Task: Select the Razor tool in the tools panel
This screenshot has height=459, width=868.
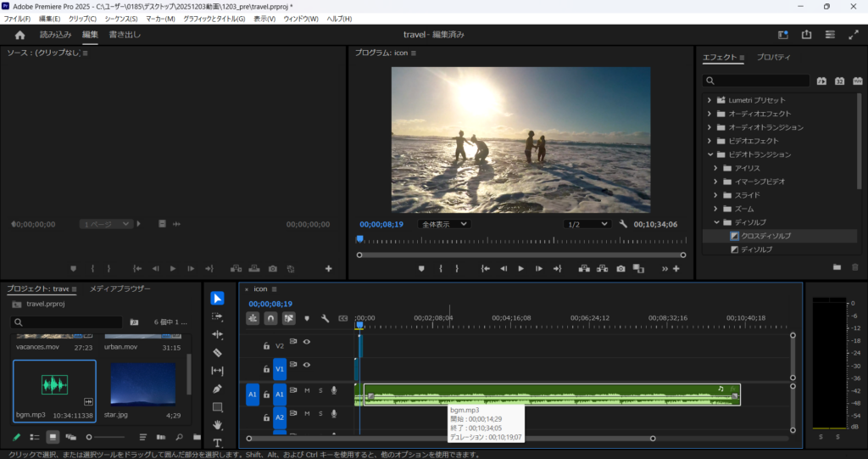Action: 217,352
